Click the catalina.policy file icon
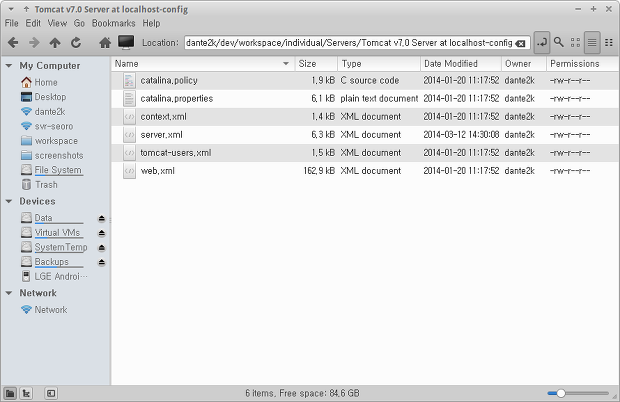Viewport: 620px width, 402px height. 129,80
